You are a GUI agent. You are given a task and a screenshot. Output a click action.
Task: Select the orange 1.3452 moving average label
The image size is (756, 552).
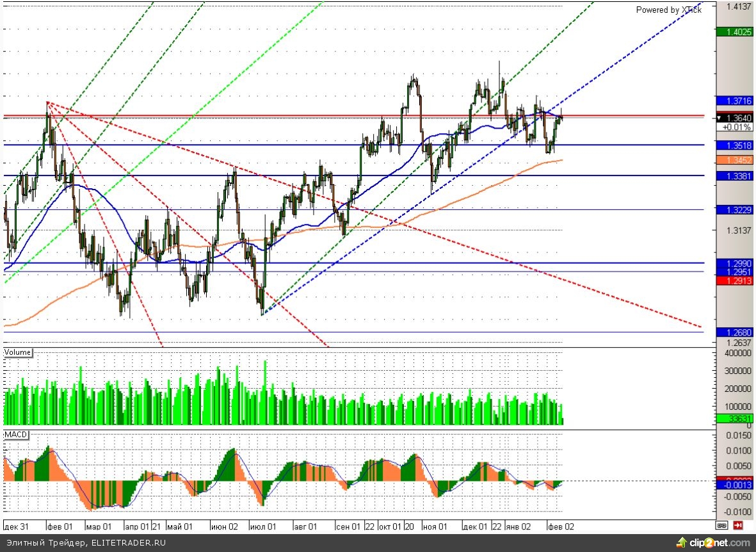pos(734,159)
